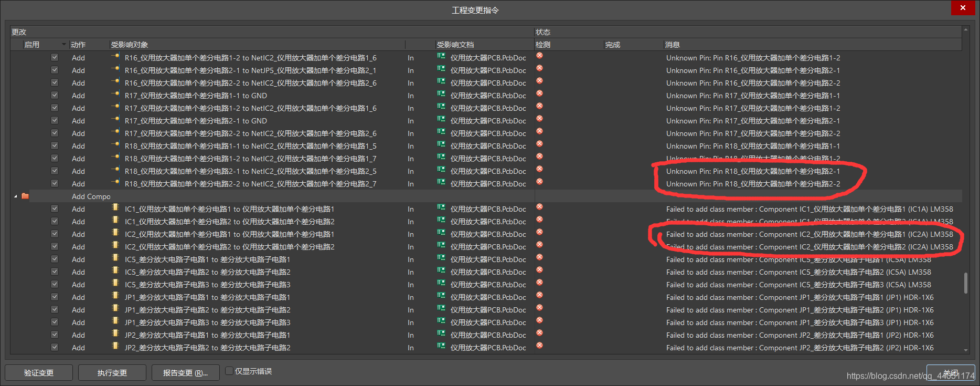Select Failed to add class member IC2 差分电路1 message

(x=809, y=234)
